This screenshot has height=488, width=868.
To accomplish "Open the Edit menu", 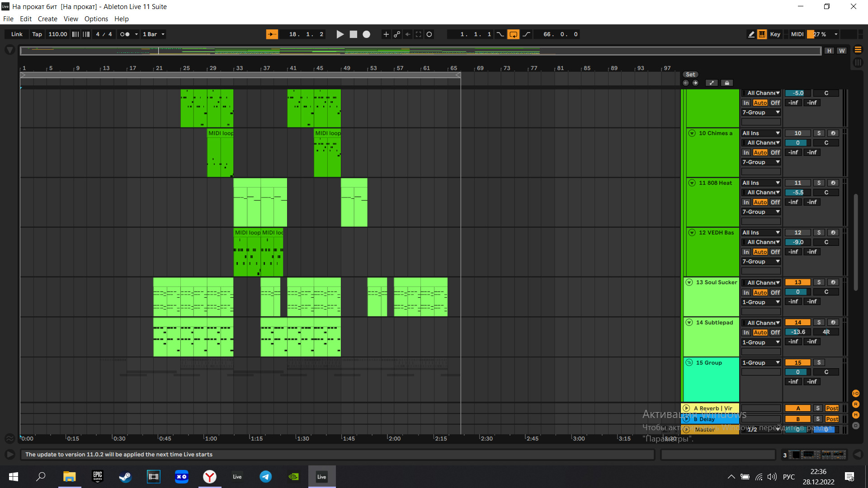I will 26,19.
